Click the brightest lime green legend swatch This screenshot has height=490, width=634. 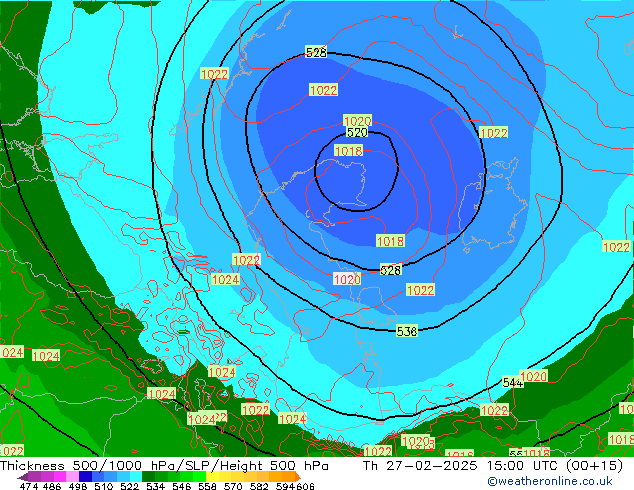point(199,477)
